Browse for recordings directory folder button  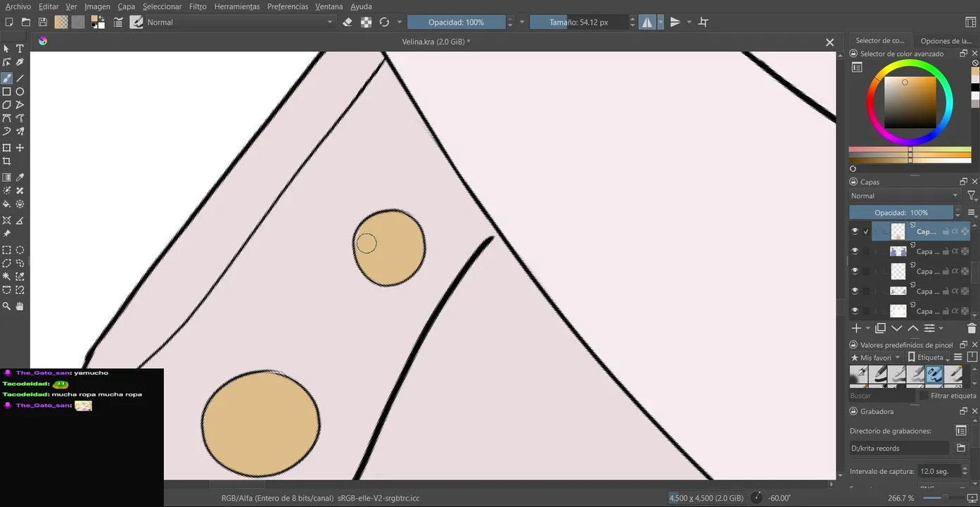(961, 448)
